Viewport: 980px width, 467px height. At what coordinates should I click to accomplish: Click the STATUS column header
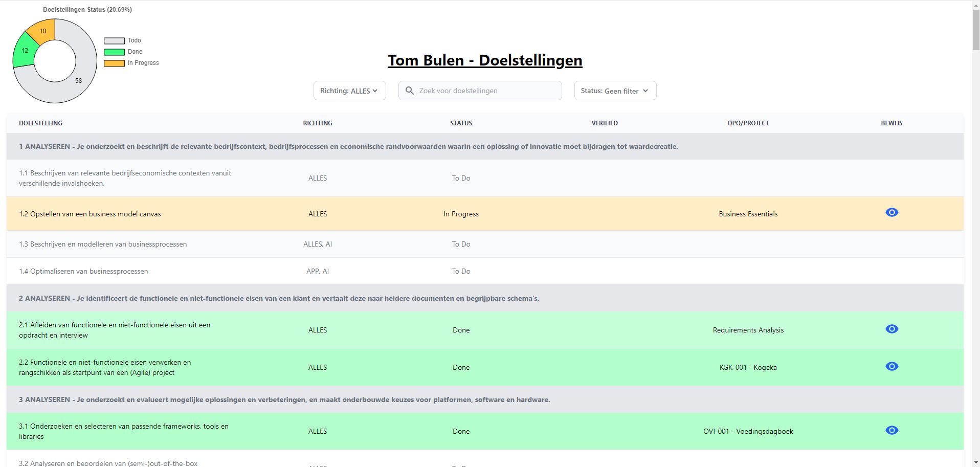(x=461, y=123)
